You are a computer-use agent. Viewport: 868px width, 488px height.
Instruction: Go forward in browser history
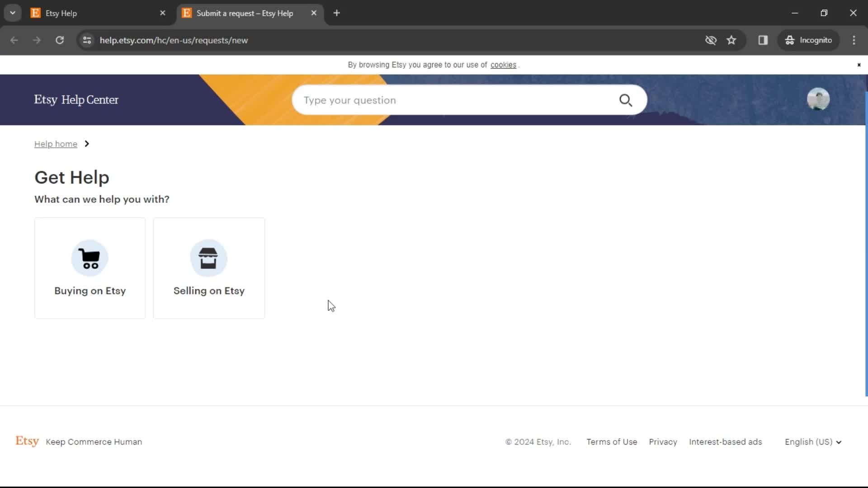37,40
